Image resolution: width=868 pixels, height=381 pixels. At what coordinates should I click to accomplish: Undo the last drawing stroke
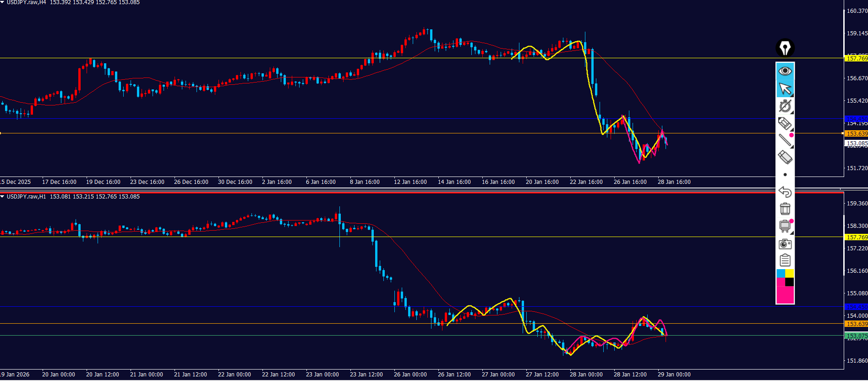[785, 192]
